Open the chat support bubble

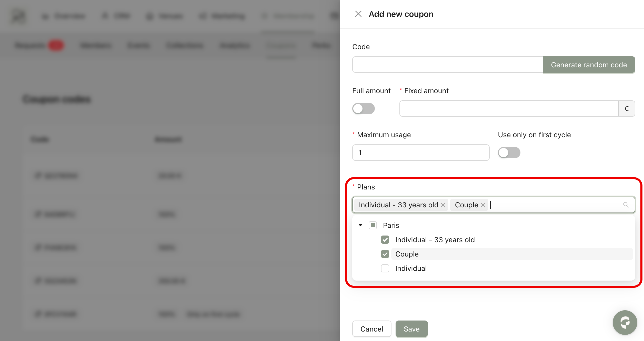[x=625, y=323]
